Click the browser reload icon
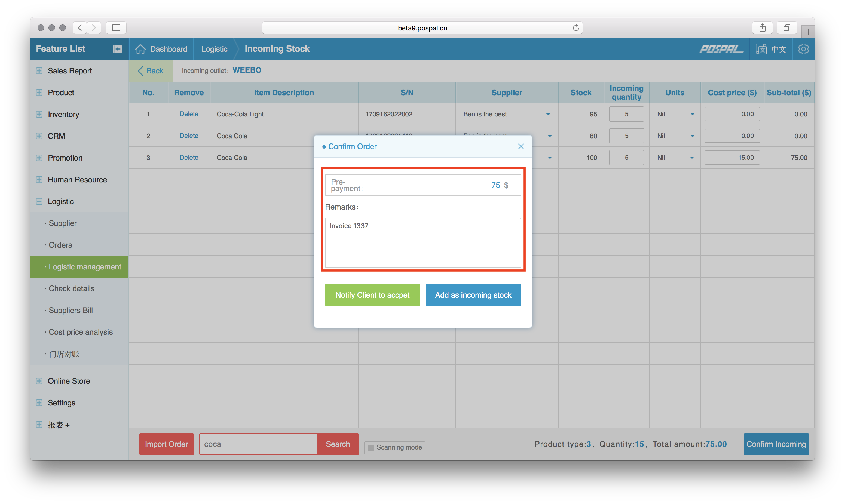This screenshot has width=845, height=504. pos(576,28)
